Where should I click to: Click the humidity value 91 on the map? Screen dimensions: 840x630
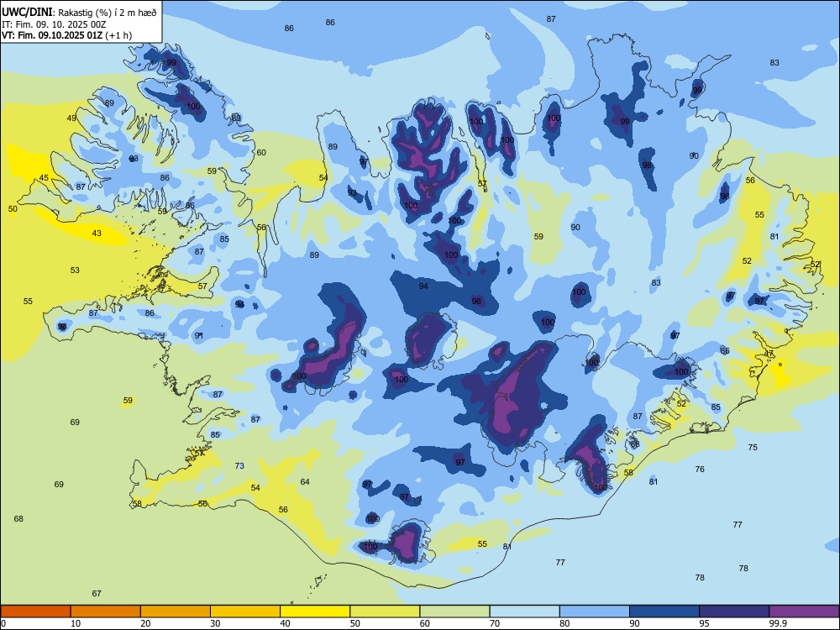(x=199, y=335)
